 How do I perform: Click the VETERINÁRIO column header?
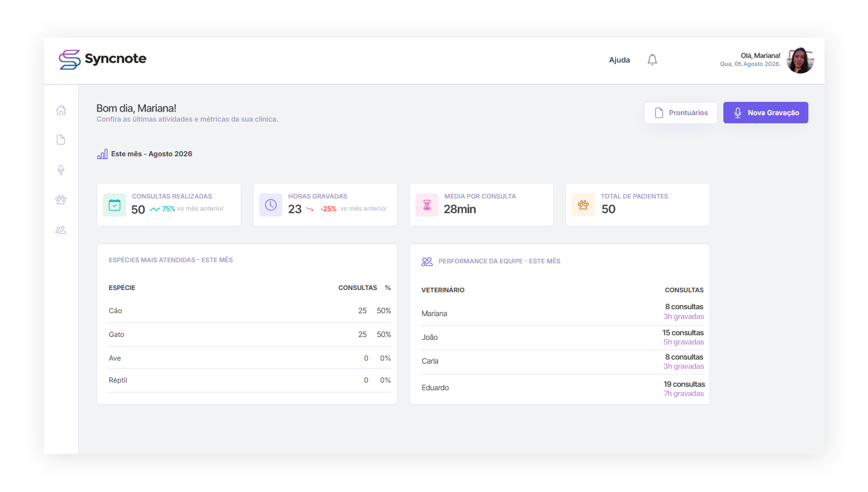point(443,290)
